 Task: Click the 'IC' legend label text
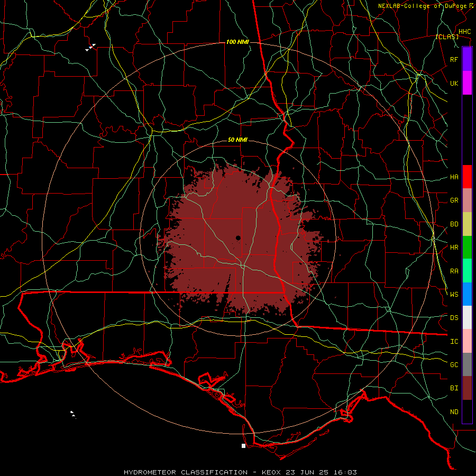pyautogui.click(x=454, y=342)
